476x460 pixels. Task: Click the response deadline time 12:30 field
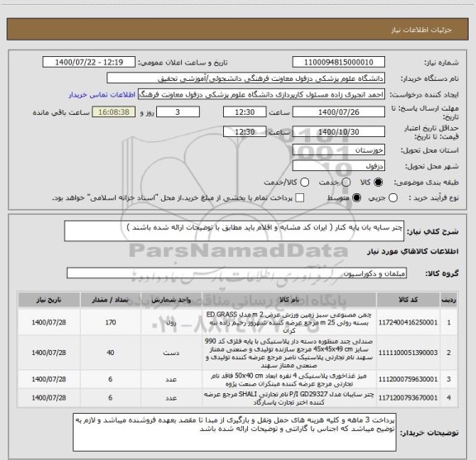tap(245, 112)
